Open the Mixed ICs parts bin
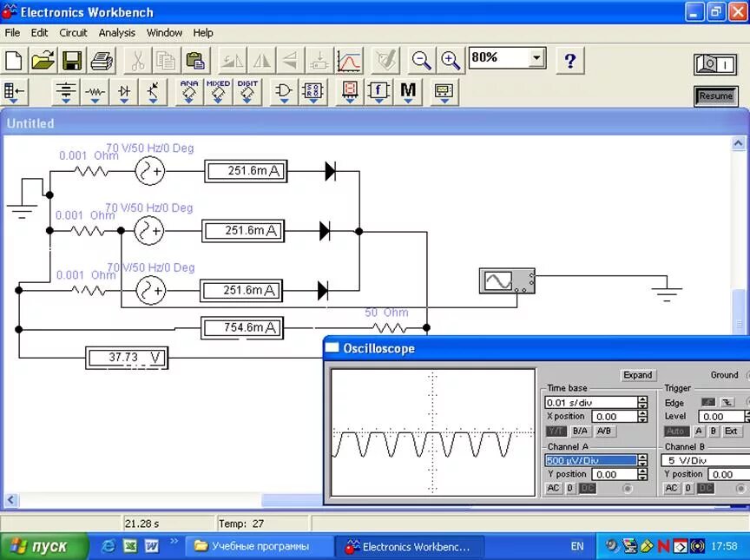 [218, 92]
